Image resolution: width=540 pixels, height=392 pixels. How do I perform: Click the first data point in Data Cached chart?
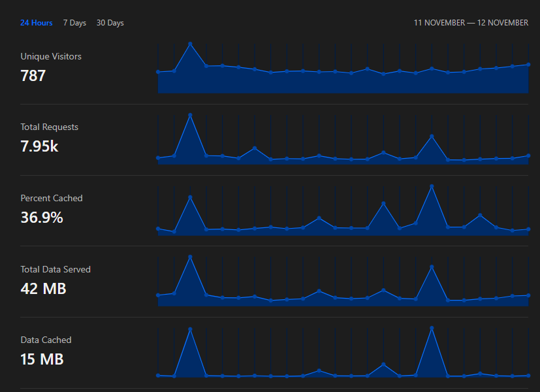[x=158, y=376]
